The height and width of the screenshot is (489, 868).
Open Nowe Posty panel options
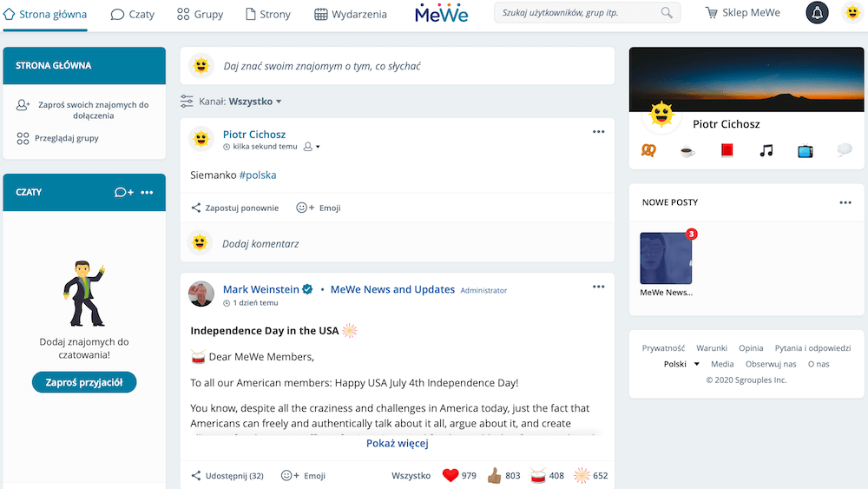pyautogui.click(x=845, y=202)
